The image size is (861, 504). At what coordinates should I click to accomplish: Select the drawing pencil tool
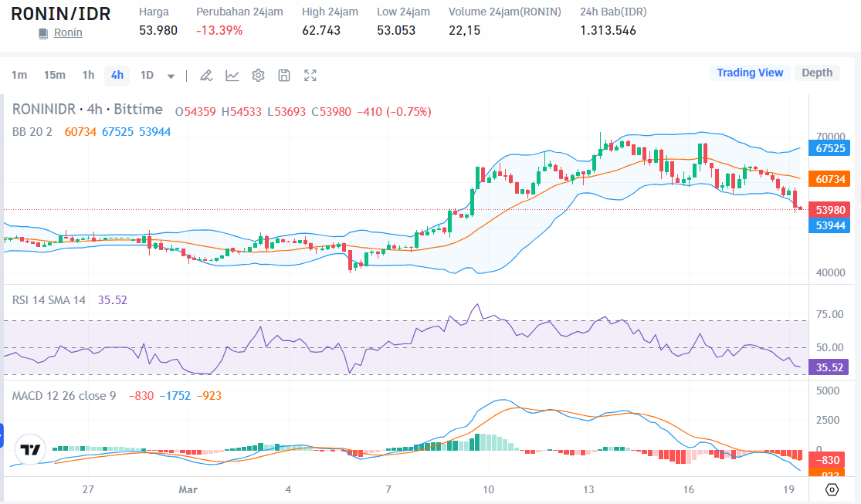pos(206,76)
